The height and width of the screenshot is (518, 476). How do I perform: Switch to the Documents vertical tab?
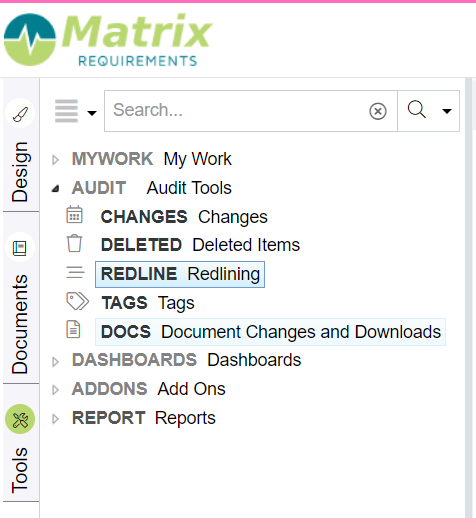pos(20,324)
